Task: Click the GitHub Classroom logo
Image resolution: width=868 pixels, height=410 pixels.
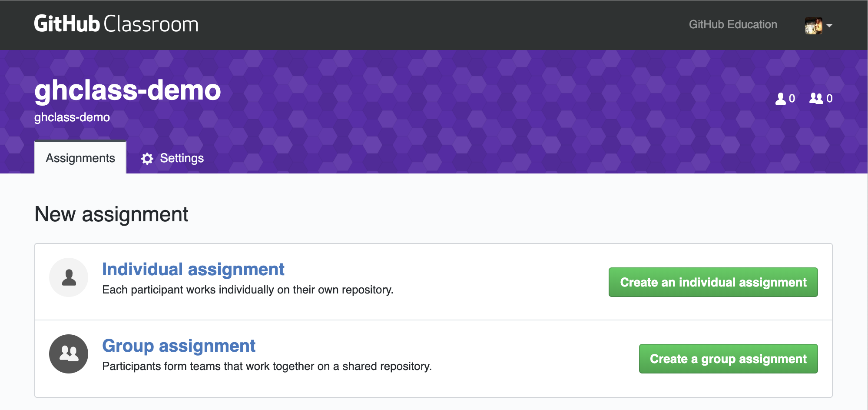Action: pos(116,24)
